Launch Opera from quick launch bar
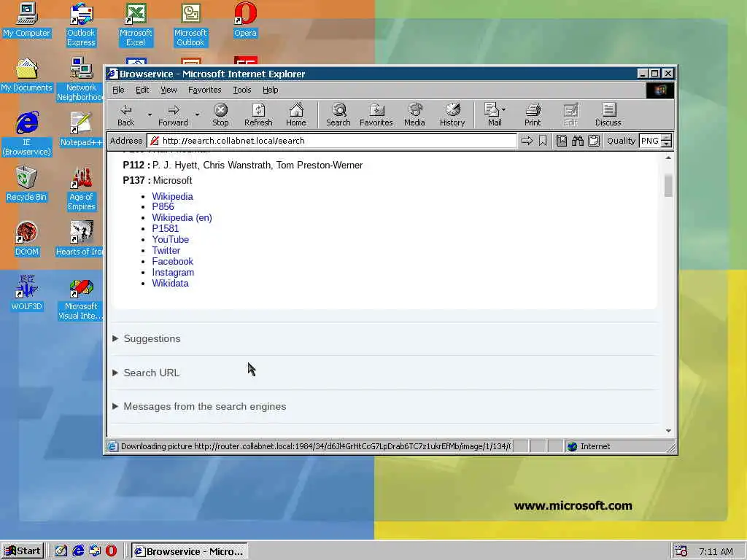The image size is (747, 560). [x=111, y=551]
